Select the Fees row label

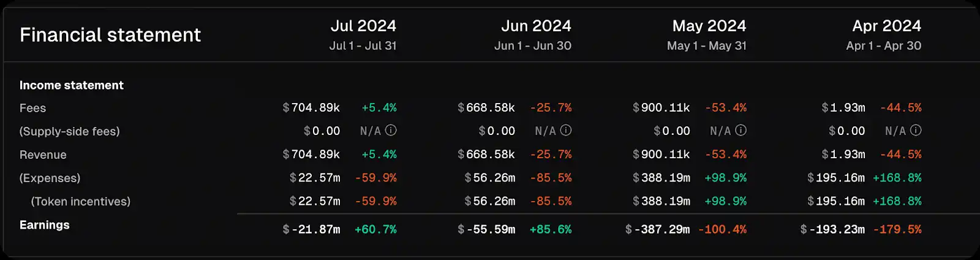coord(33,108)
